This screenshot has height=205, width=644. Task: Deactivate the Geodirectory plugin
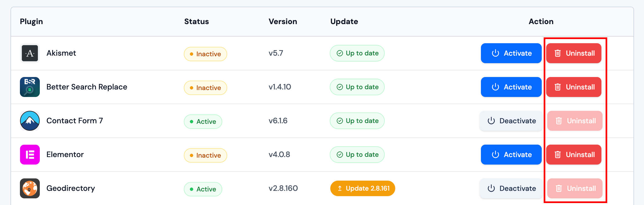coord(511,188)
